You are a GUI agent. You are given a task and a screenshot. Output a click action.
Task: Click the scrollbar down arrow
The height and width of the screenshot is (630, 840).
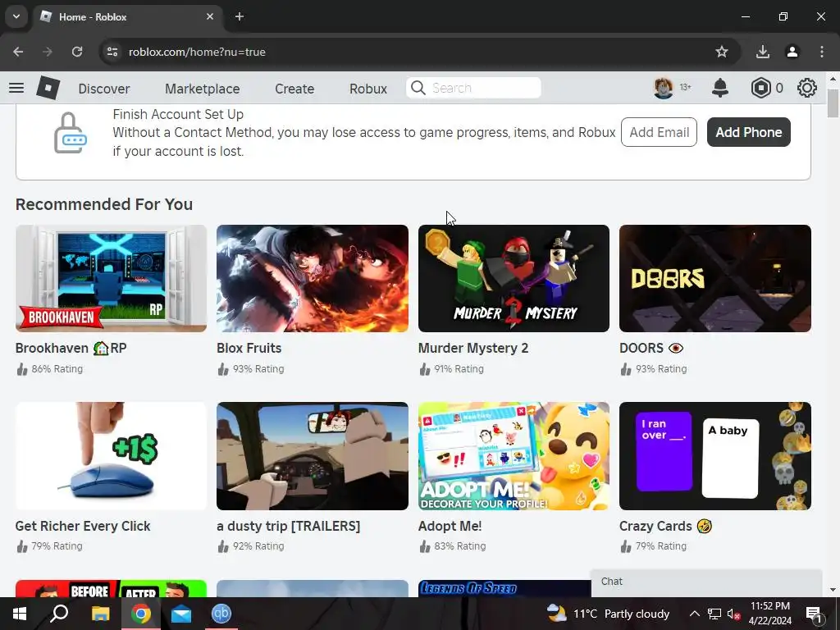point(833,590)
